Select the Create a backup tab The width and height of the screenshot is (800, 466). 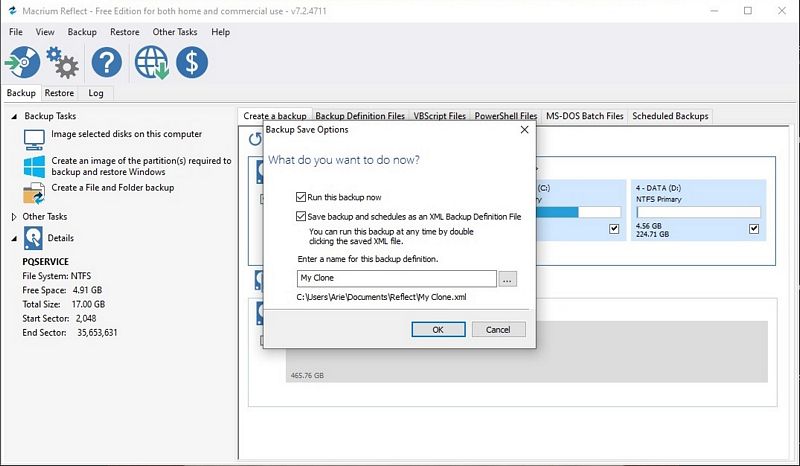[x=274, y=116]
